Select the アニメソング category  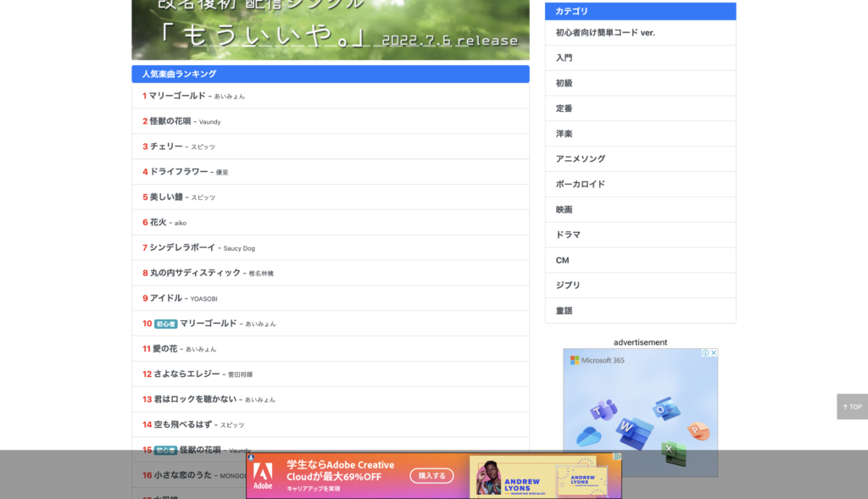click(581, 159)
